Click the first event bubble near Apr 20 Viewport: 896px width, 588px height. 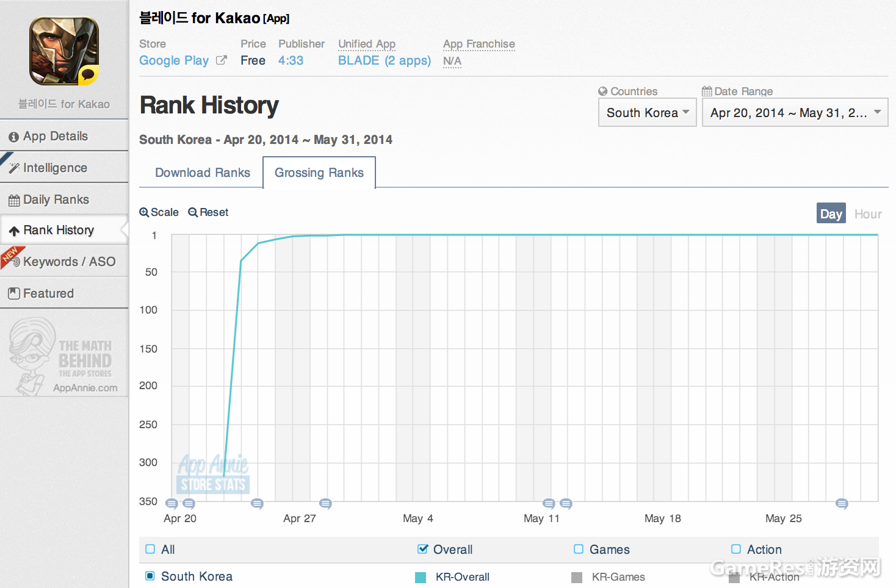[x=172, y=504]
